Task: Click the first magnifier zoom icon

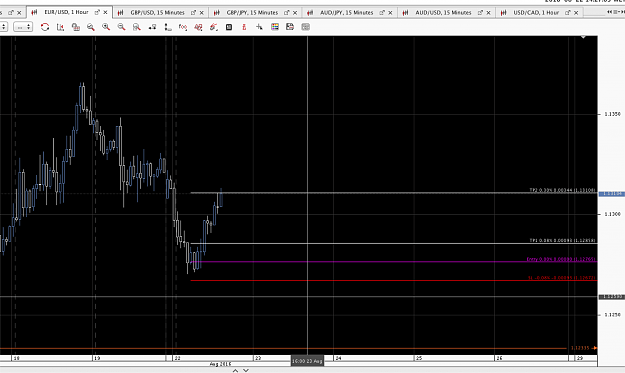Action: [91, 27]
